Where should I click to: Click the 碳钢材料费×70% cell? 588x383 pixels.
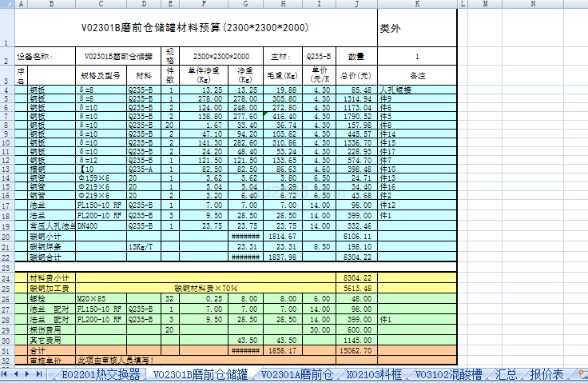(206, 289)
